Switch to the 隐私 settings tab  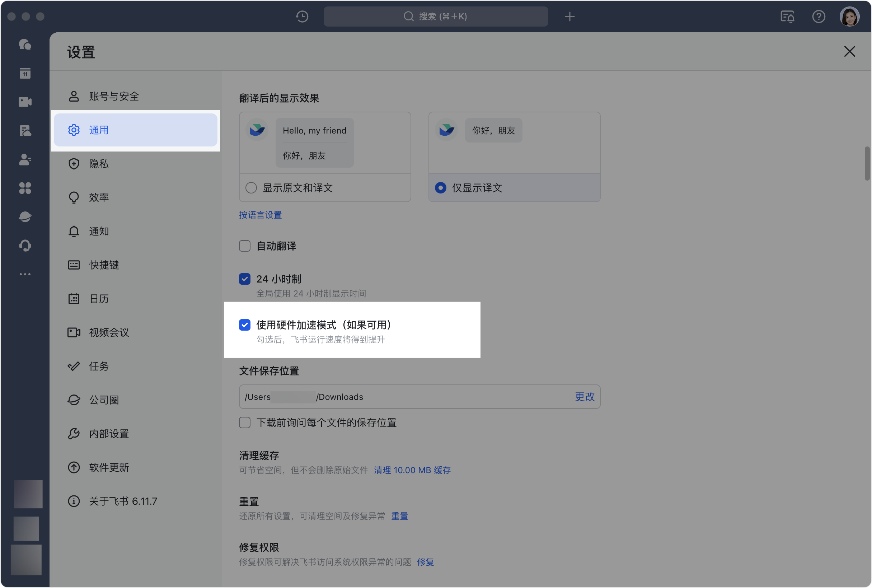(99, 164)
